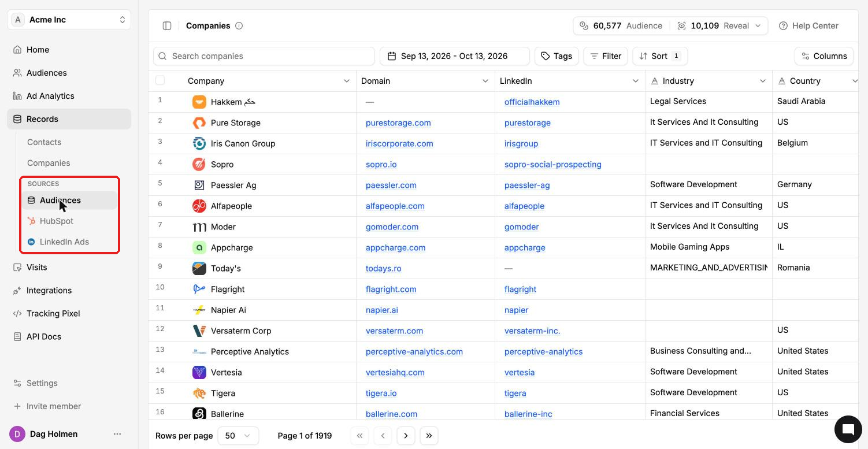Click the info icon next to Companies

239,25
